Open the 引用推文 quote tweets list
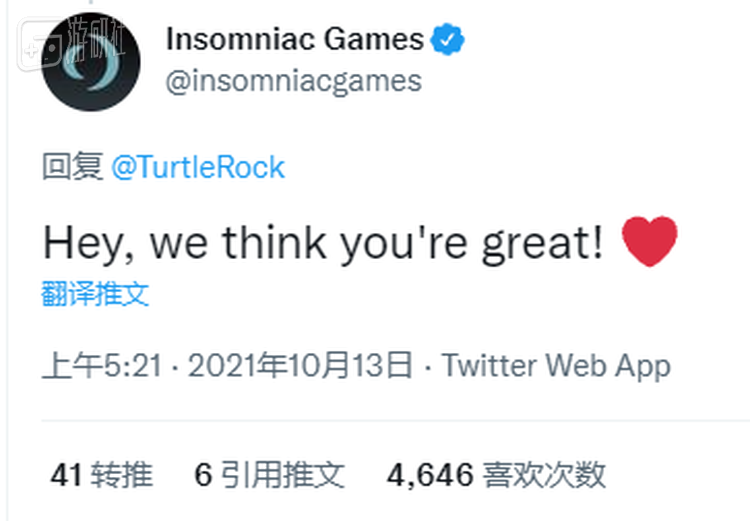Viewport: 750px width, 521px height. [x=282, y=475]
